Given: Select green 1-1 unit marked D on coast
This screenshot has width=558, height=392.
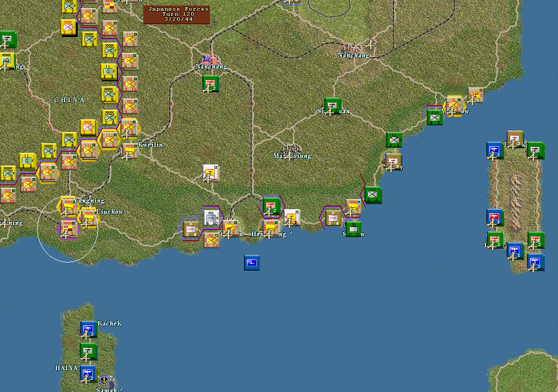Looking at the screenshot, I should 394,140.
